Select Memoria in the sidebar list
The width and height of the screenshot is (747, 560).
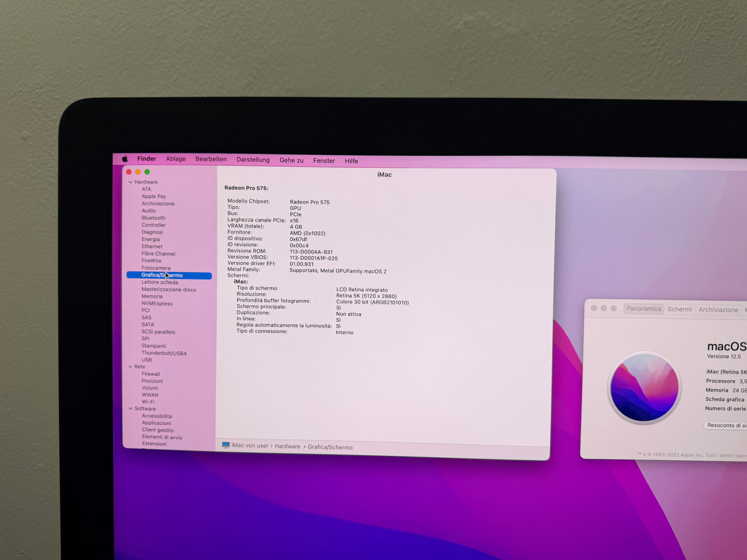(x=152, y=297)
